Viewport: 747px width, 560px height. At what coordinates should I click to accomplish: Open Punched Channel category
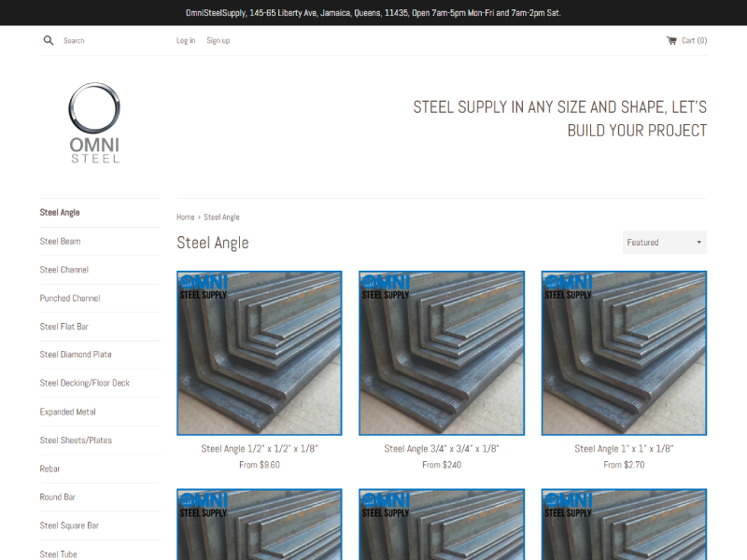pos(69,299)
